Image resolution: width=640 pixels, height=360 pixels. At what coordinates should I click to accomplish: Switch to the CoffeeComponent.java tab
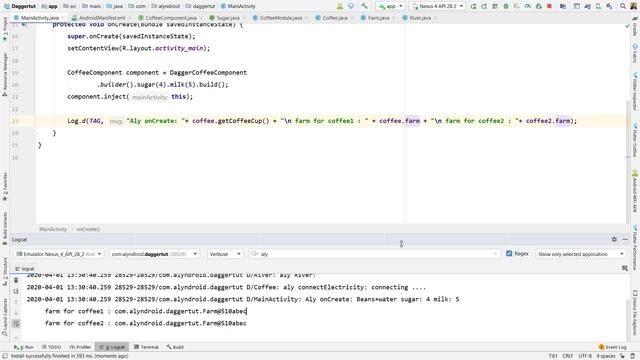tap(171, 18)
